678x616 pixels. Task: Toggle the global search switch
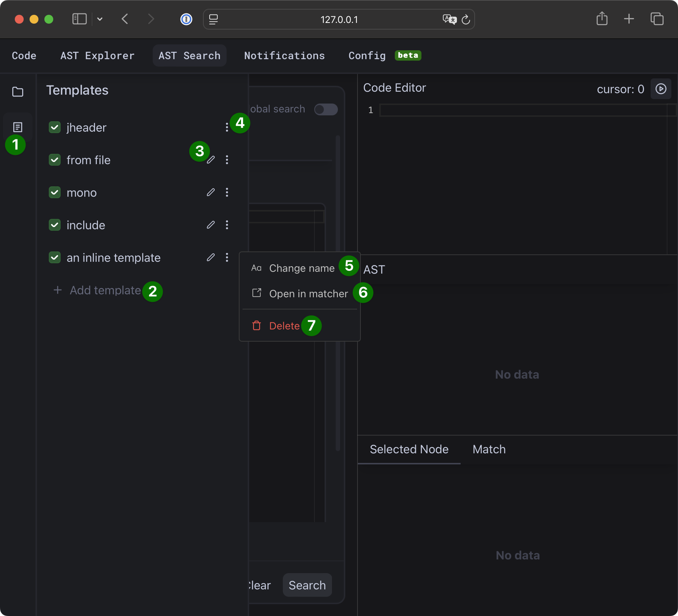326,109
